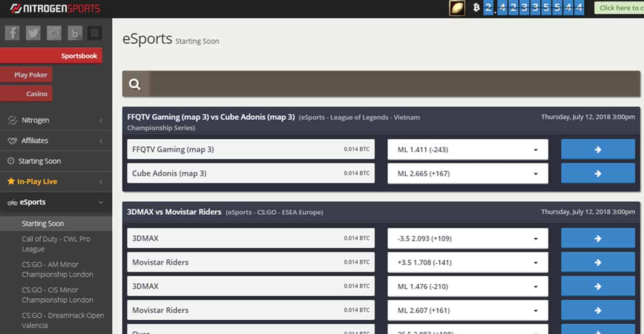Select the Cube Adonis (map 3) team row

click(x=251, y=173)
